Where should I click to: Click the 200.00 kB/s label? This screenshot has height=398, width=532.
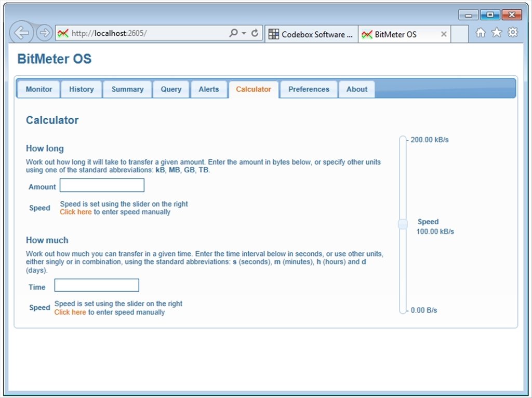click(430, 140)
